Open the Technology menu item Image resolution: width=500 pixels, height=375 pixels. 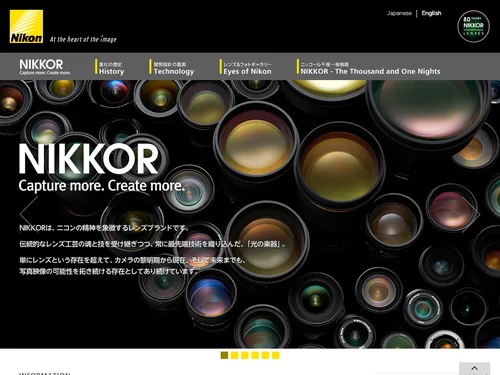tap(172, 67)
